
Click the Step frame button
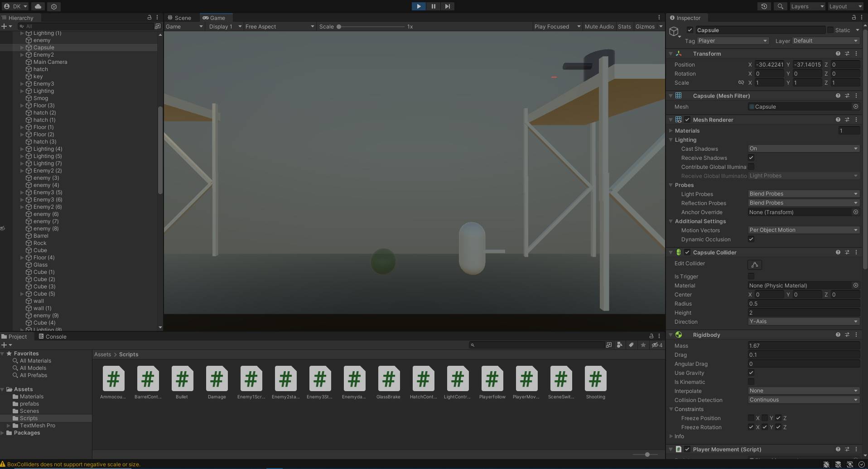point(448,6)
